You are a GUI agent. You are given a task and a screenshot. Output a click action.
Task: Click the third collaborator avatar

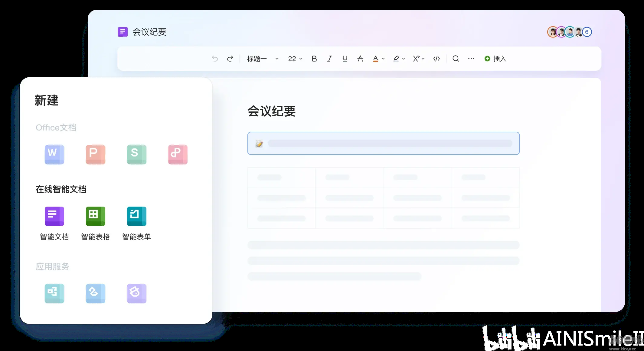(570, 32)
